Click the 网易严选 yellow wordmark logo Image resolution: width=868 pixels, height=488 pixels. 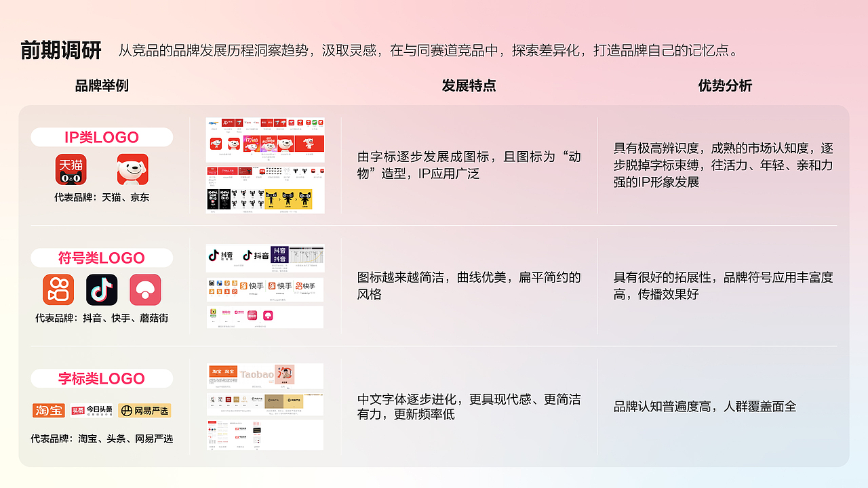144,410
